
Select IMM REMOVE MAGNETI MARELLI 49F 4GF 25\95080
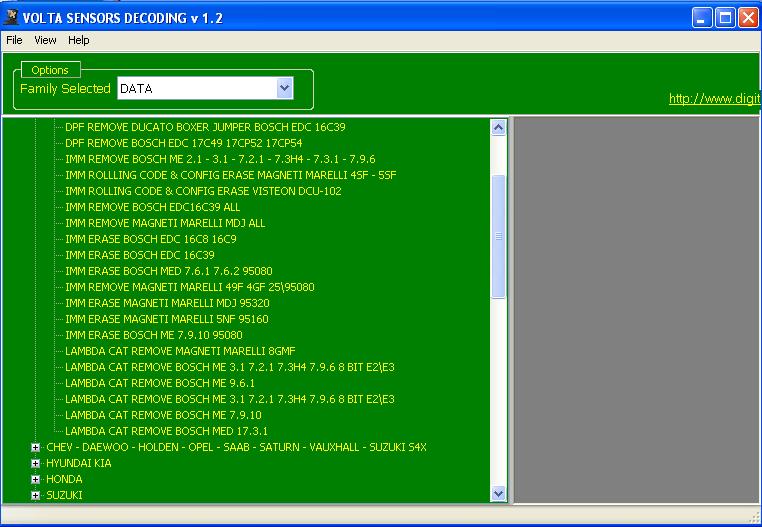(190, 288)
